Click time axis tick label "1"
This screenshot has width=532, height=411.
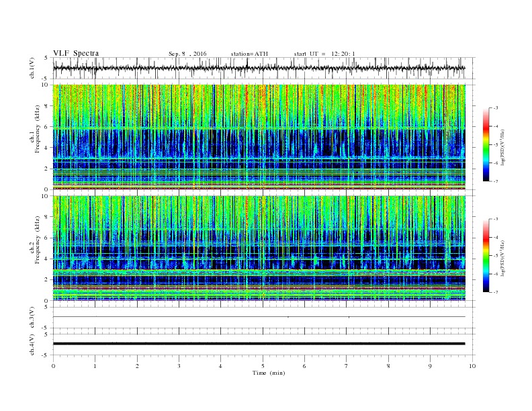coord(95,366)
